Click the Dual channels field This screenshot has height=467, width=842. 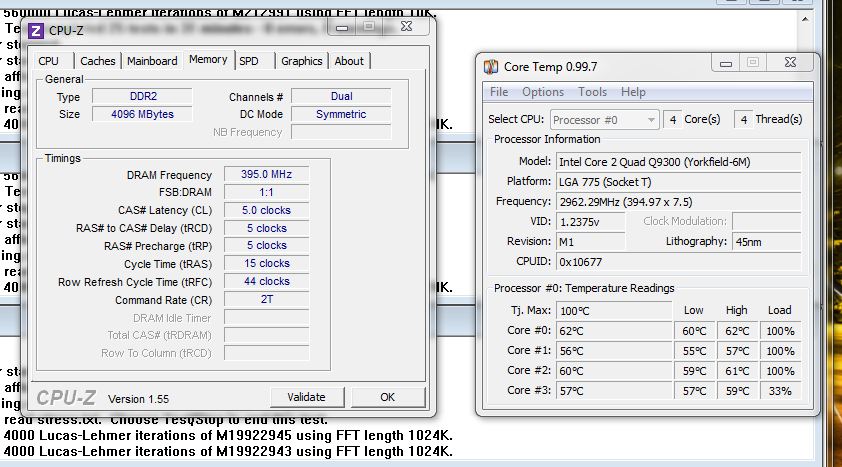coord(342,97)
